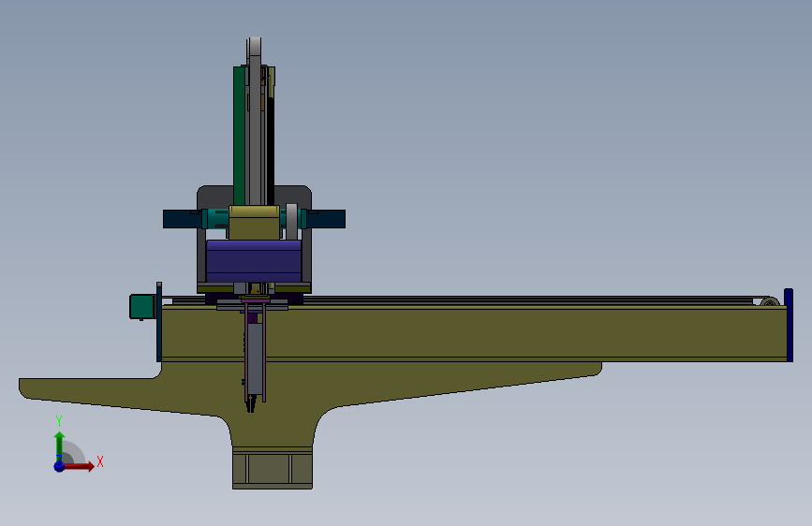The width and height of the screenshot is (812, 526).
Task: Select the long olive horizontal beam
Action: pos(474,333)
